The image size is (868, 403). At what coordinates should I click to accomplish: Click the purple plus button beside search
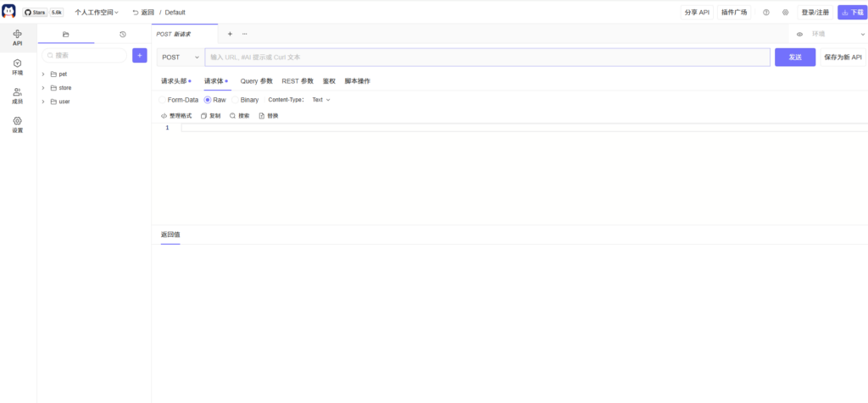pyautogui.click(x=140, y=55)
